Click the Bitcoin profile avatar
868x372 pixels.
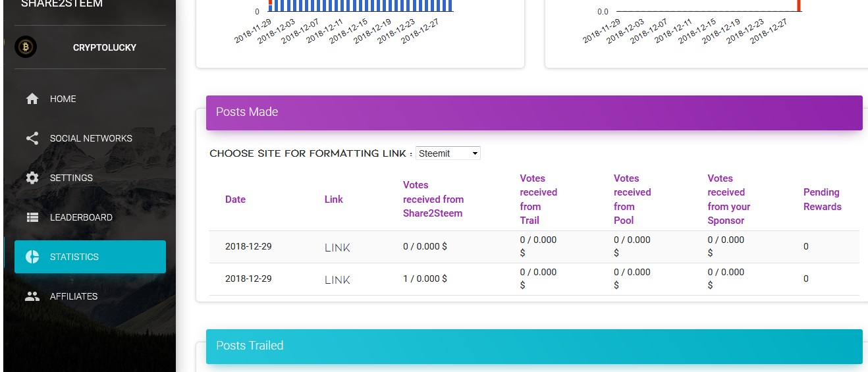tap(26, 47)
